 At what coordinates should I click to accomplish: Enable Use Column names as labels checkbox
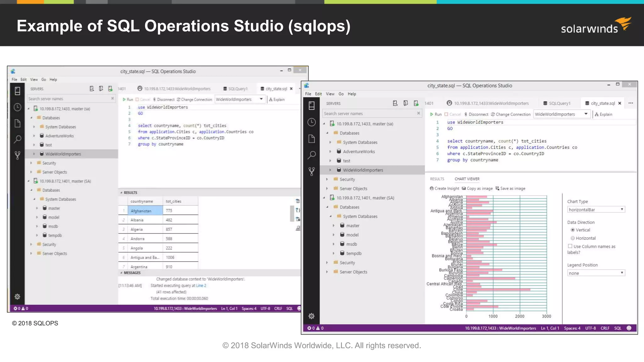pyautogui.click(x=570, y=246)
